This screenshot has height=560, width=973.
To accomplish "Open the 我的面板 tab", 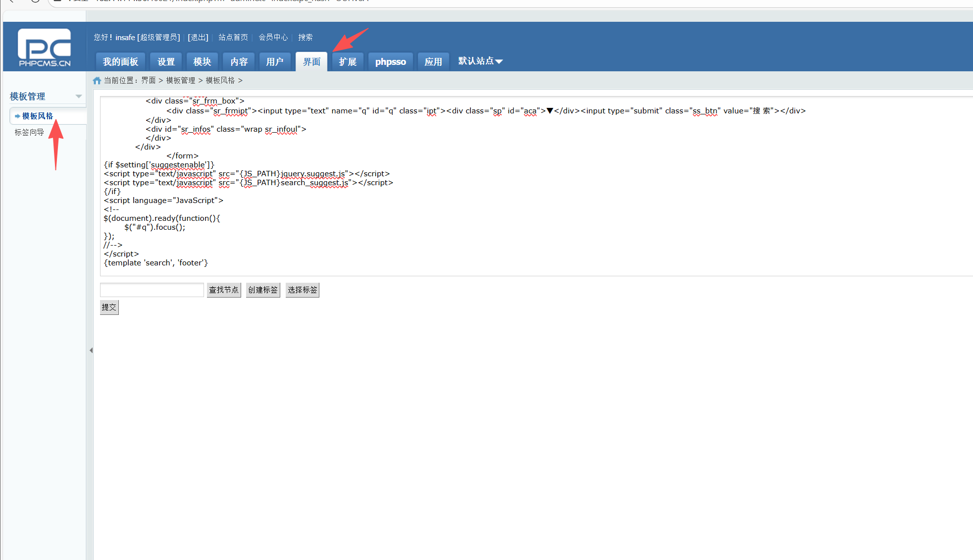I will click(120, 62).
